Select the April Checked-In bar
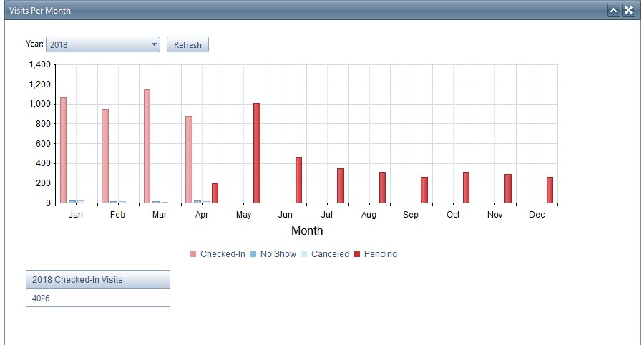The image size is (644, 345). point(189,160)
